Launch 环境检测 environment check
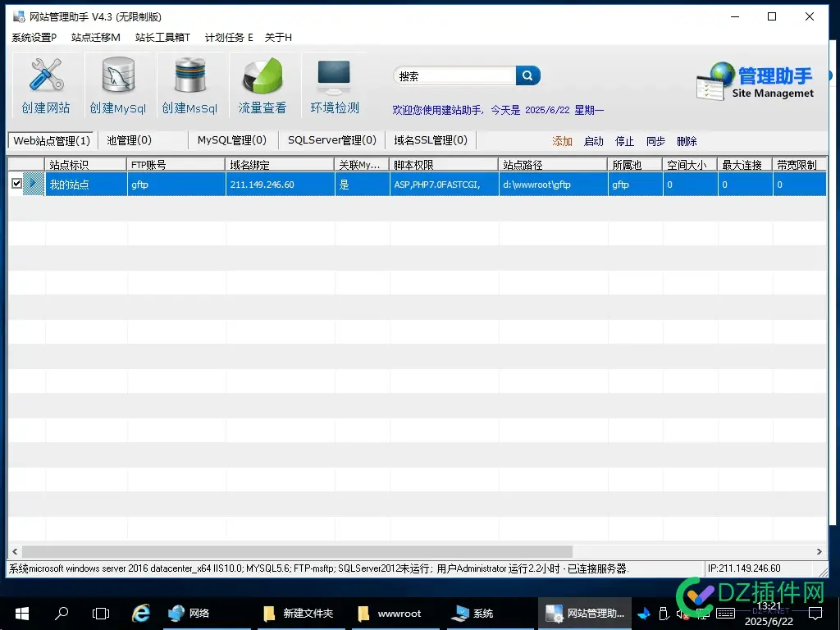Viewport: 840px width, 630px height. coord(333,82)
